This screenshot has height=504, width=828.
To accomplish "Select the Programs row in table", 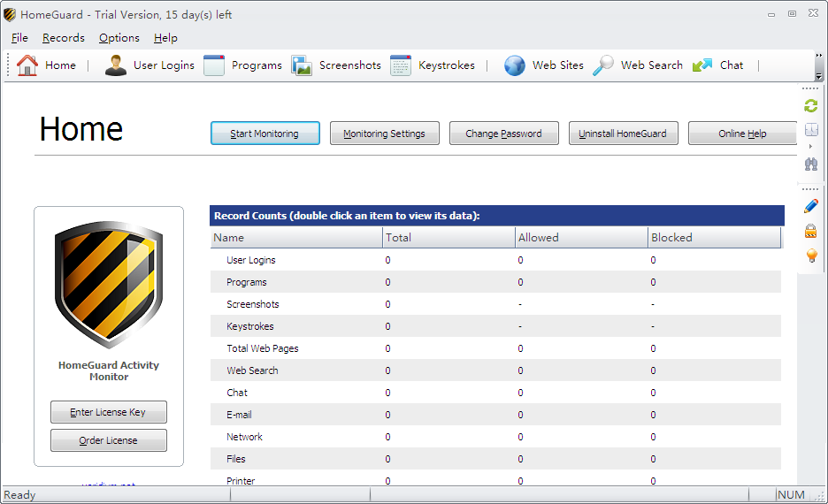I will (x=495, y=282).
